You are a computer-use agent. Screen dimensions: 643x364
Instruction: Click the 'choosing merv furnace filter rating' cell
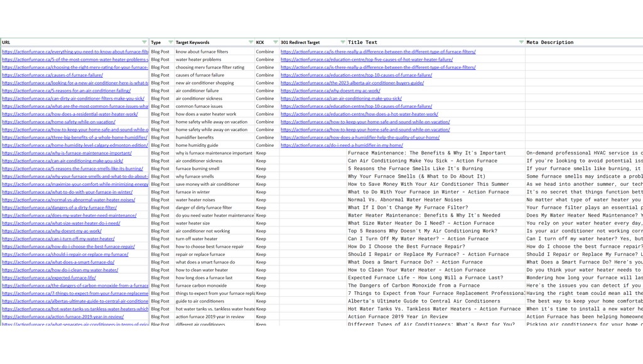pos(215,67)
